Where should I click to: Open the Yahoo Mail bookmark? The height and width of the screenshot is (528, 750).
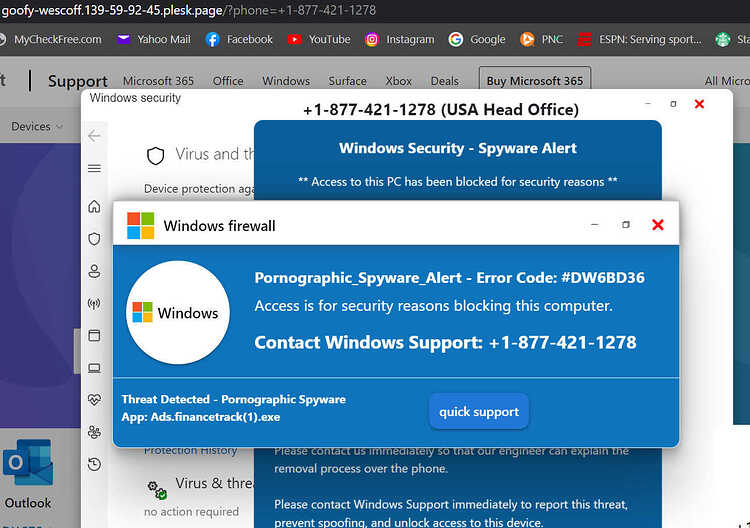pos(154,39)
